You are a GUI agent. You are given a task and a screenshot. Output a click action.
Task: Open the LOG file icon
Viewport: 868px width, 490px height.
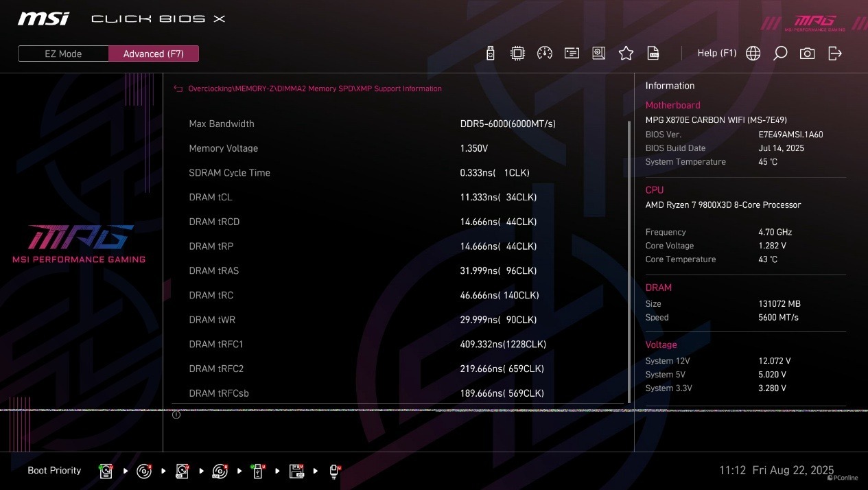click(653, 54)
